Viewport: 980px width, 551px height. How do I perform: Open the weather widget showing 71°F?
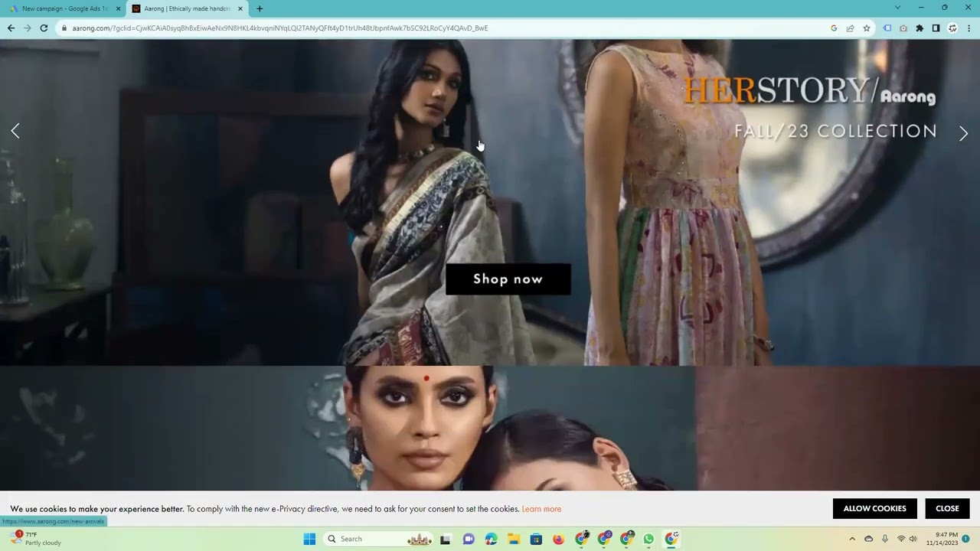point(36,539)
